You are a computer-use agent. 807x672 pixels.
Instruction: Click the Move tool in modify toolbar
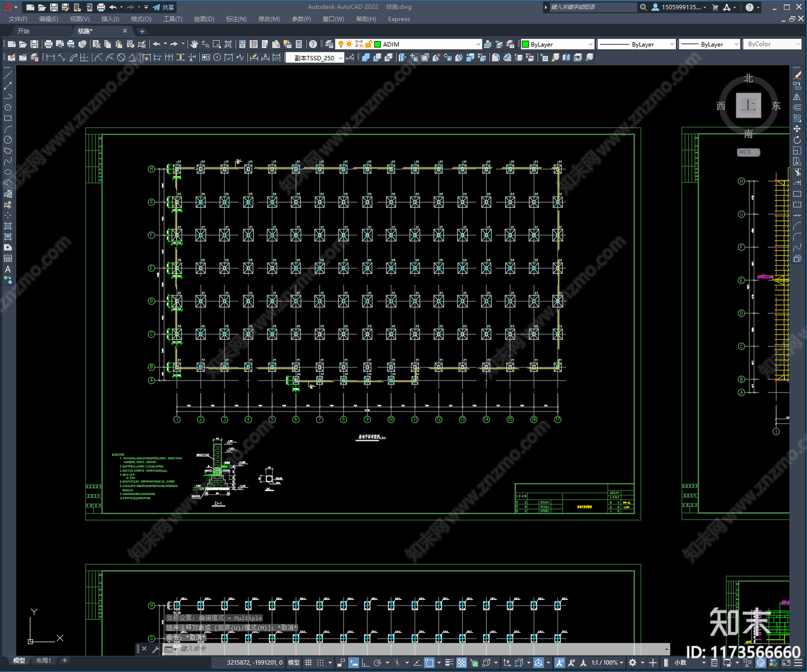pos(797,129)
